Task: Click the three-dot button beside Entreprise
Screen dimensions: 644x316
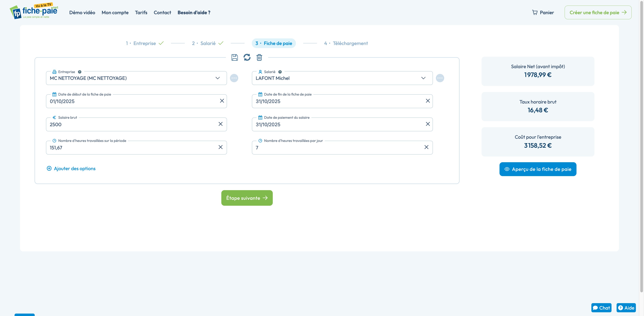Action: 234,78
